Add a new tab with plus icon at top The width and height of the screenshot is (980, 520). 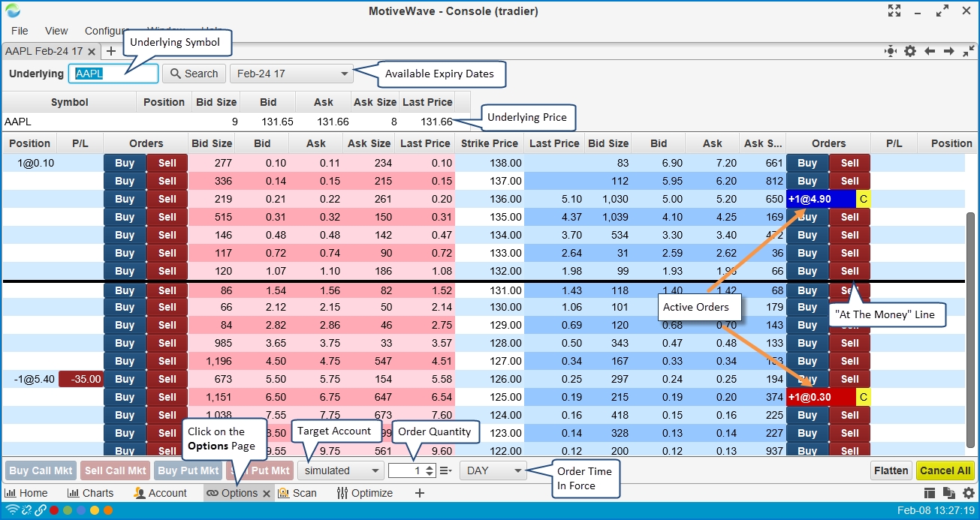111,51
